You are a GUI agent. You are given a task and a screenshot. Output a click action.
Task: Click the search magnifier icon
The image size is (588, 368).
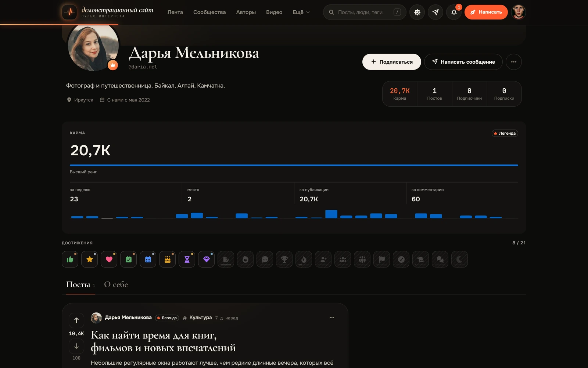(331, 12)
